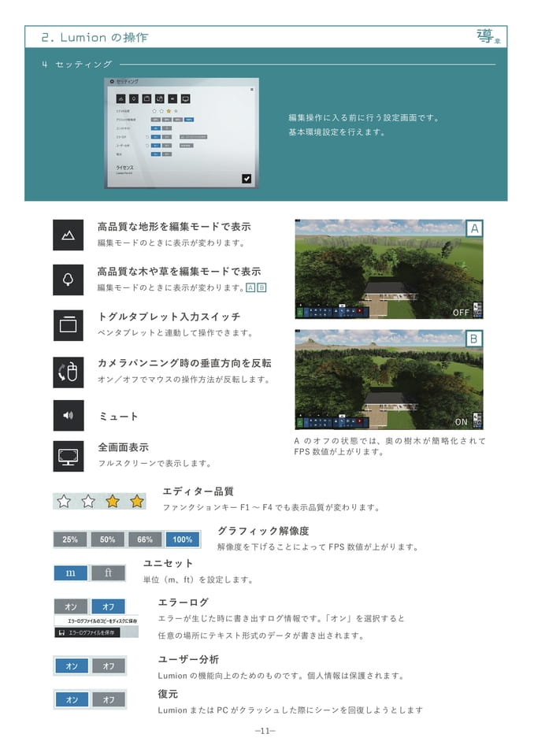534x756 pixels.
Task: Click the tablet icon inside the small セッティング dialog
Action: [x=146, y=99]
